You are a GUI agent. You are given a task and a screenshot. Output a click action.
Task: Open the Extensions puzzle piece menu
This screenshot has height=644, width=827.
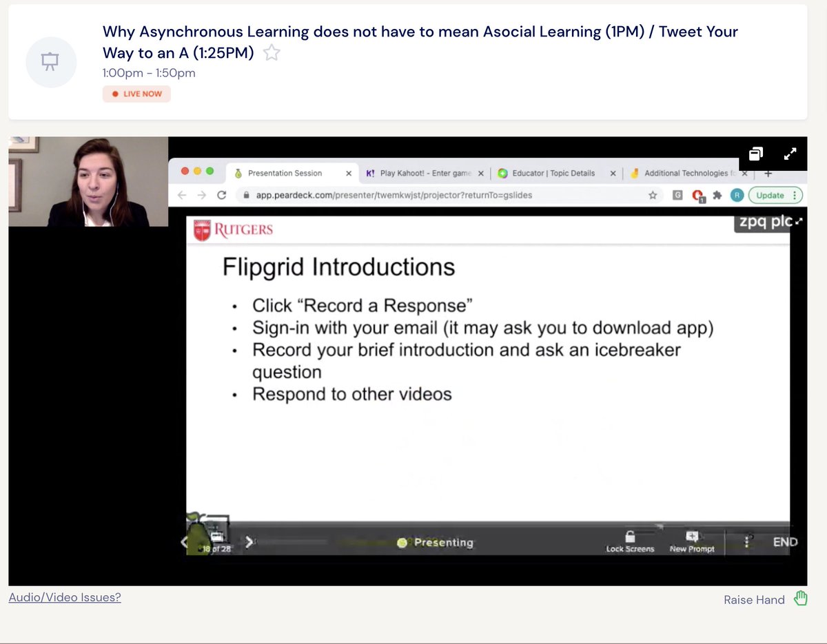coord(717,196)
